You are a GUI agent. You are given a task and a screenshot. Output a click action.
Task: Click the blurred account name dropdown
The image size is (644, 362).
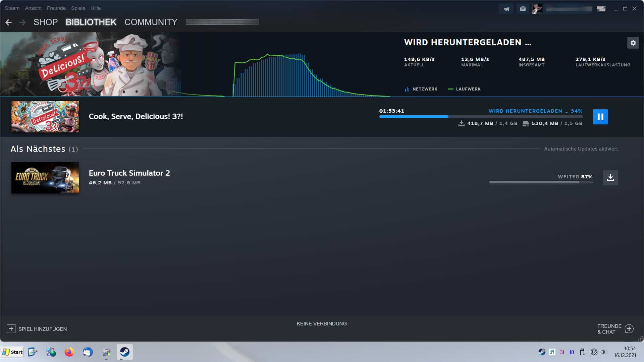pyautogui.click(x=569, y=9)
